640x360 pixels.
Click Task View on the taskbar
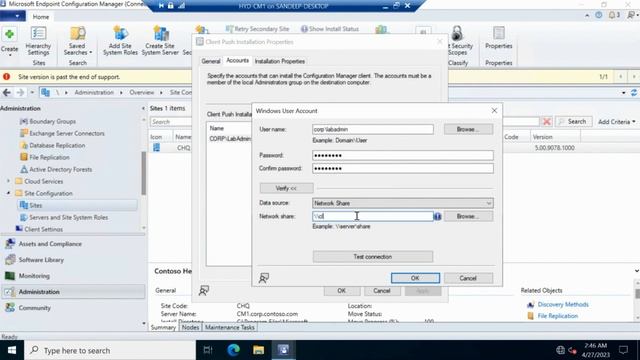208,350
